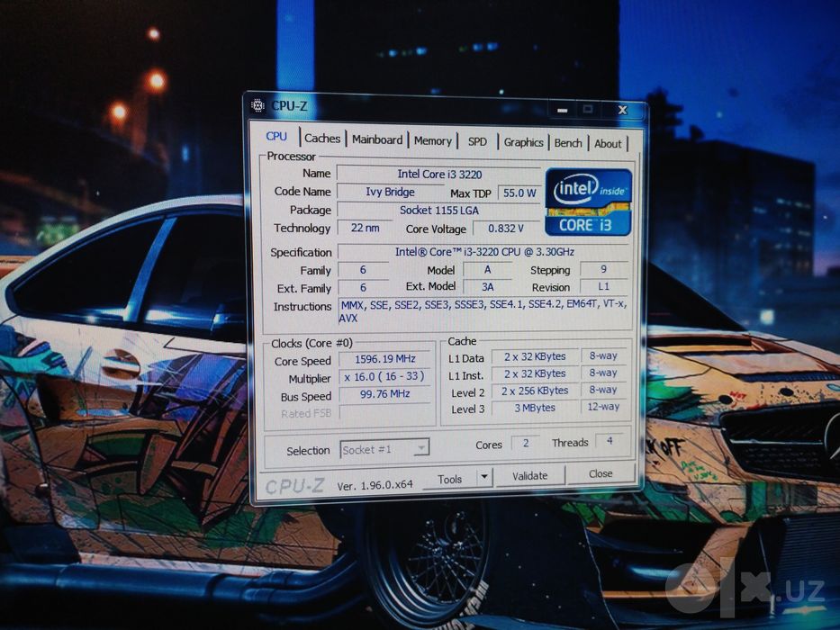Screen dimensions: 840x630
Task: Click the Intel Core i3 logo
Action: (x=588, y=202)
